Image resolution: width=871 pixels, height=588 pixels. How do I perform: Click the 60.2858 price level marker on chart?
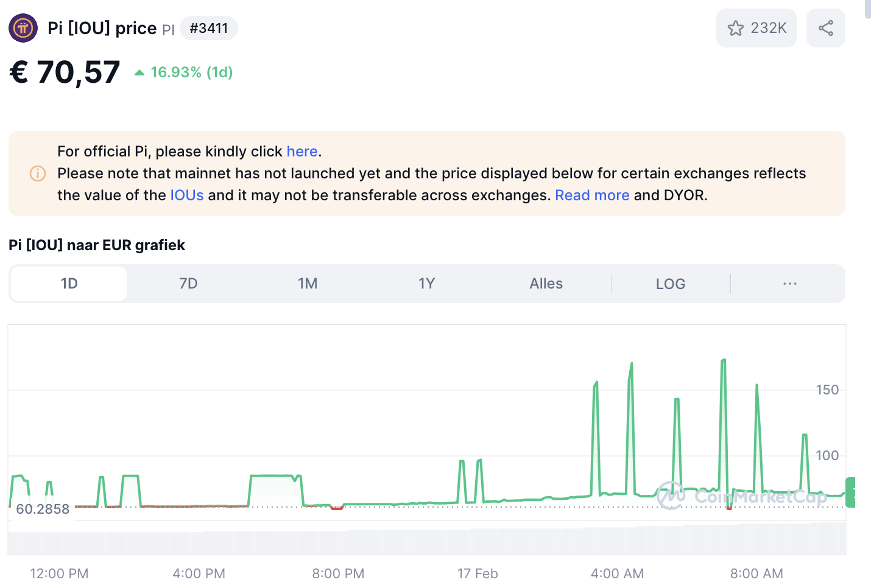44,509
